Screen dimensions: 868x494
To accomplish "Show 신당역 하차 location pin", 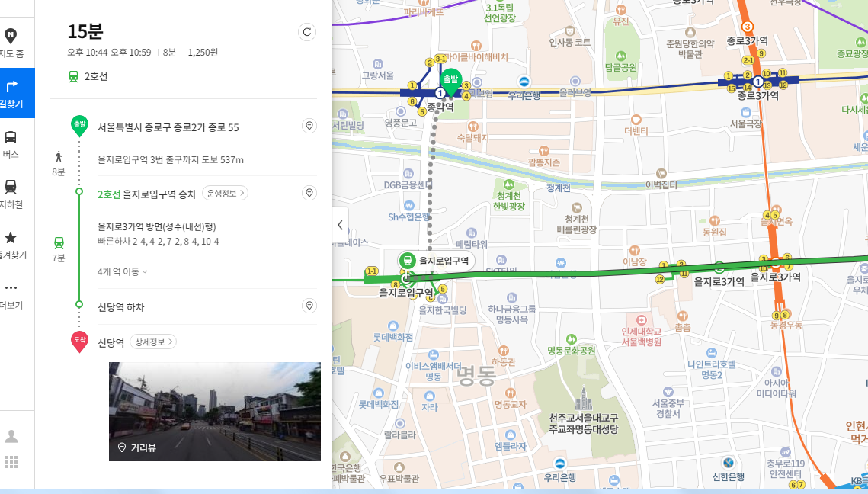I will click(309, 305).
